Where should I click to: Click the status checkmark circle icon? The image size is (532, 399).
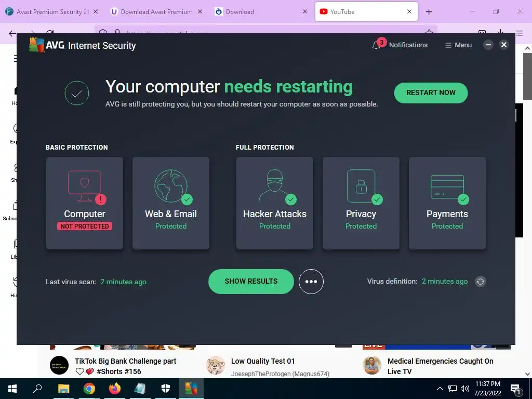click(x=77, y=93)
